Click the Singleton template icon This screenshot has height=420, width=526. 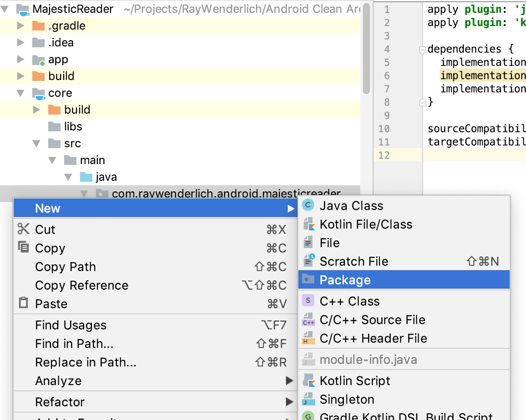309,399
